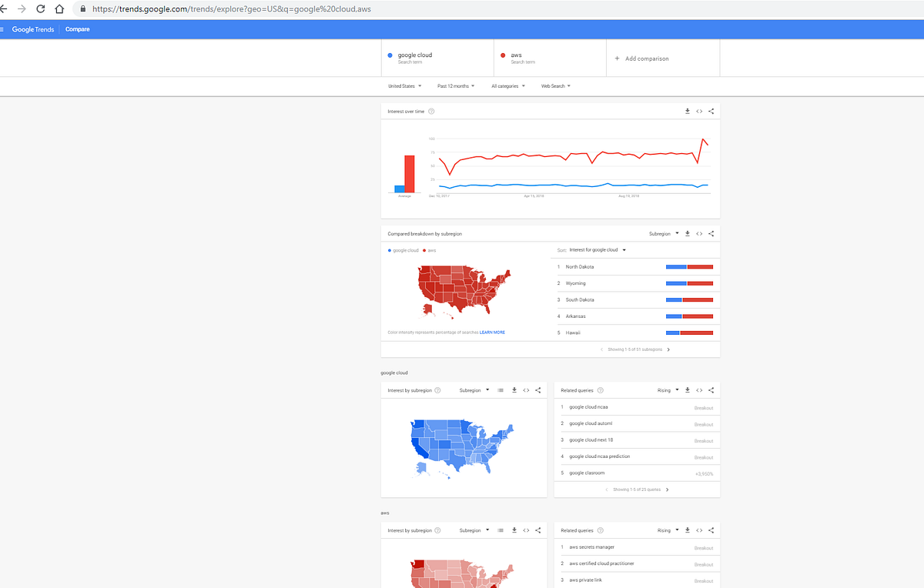The image size is (924, 588).
Task: Open the Web Search type dropdown
Action: [556, 86]
